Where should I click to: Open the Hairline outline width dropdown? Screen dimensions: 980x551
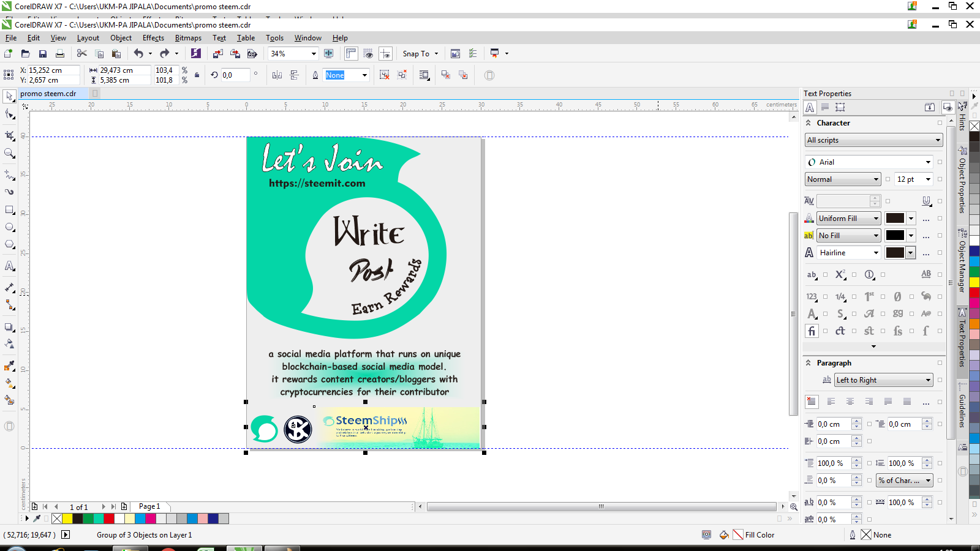(876, 253)
